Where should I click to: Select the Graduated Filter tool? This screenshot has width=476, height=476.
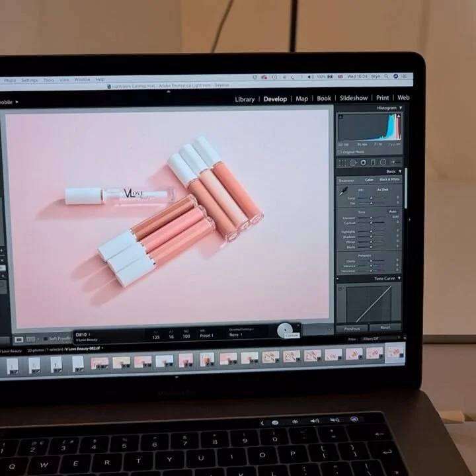point(373,163)
